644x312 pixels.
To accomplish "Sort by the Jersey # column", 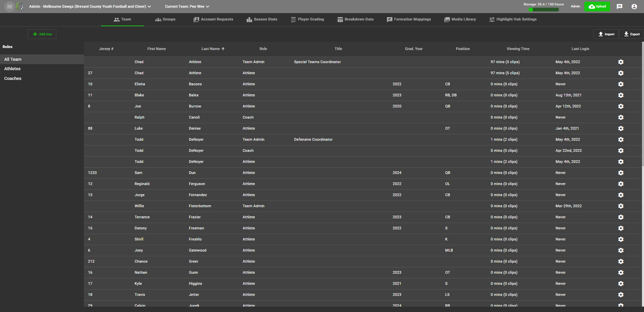I will coord(106,49).
